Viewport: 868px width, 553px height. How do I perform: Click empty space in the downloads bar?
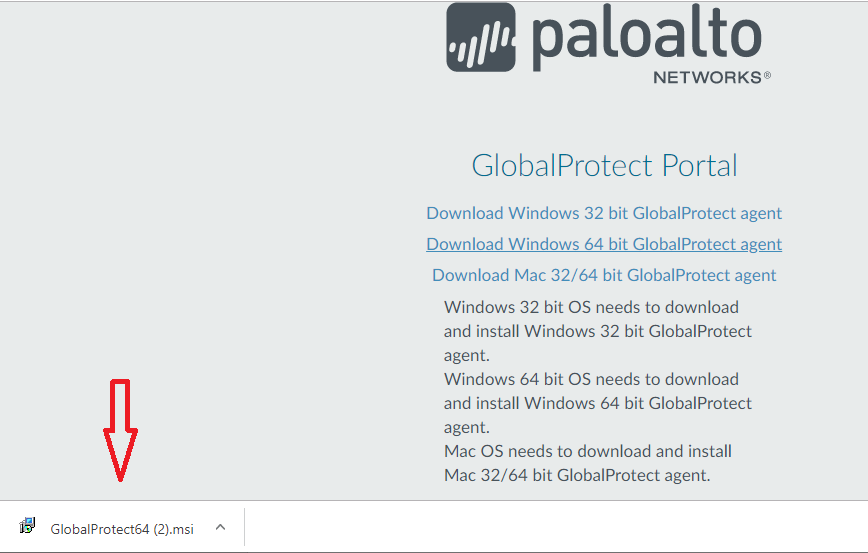(550, 527)
